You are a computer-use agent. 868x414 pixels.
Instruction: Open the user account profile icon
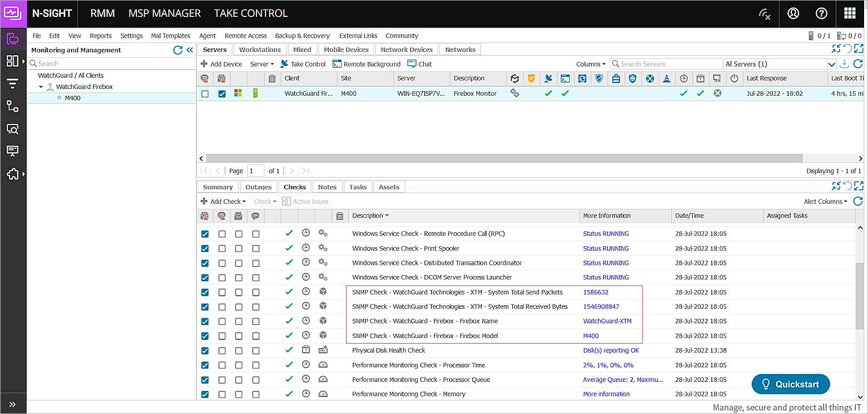(x=793, y=14)
